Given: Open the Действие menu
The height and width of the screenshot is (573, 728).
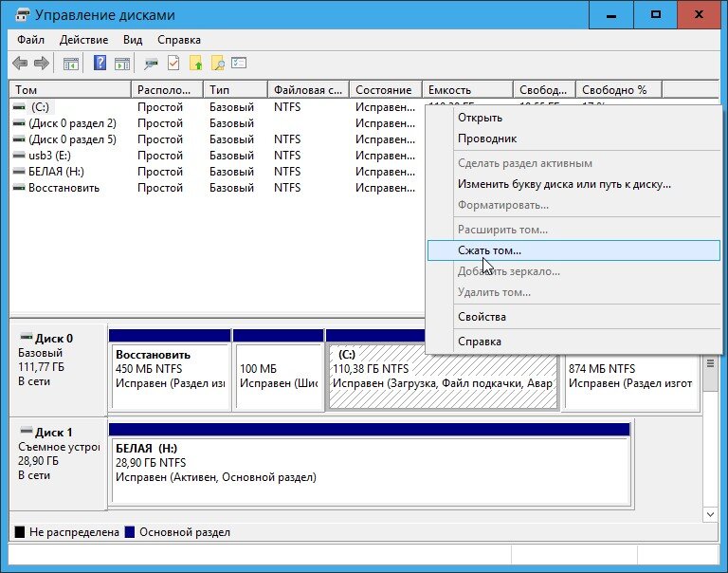Looking at the screenshot, I should pyautogui.click(x=83, y=40).
